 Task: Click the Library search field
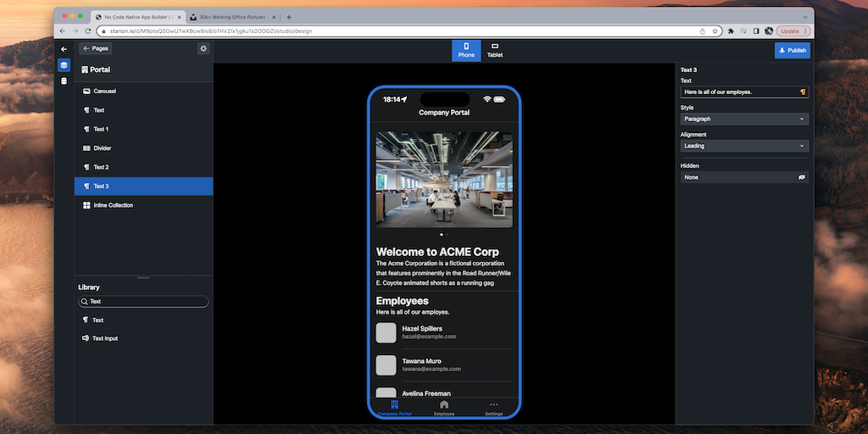(143, 302)
